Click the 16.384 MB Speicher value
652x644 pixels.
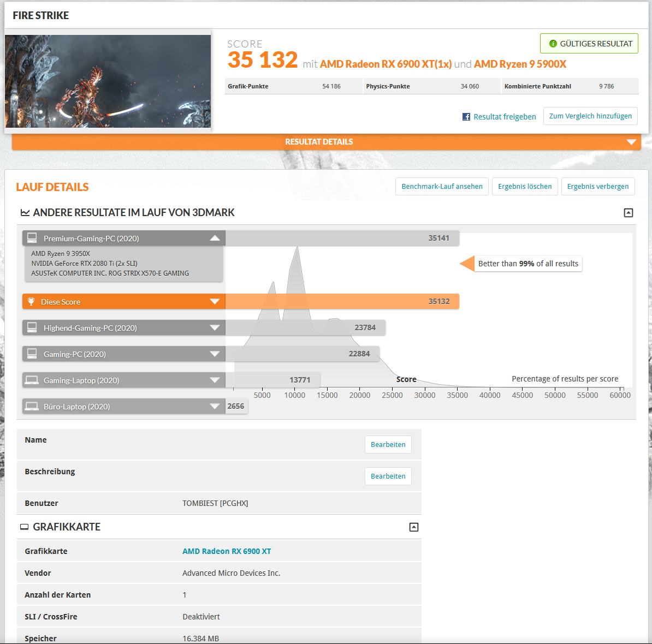tap(200, 638)
